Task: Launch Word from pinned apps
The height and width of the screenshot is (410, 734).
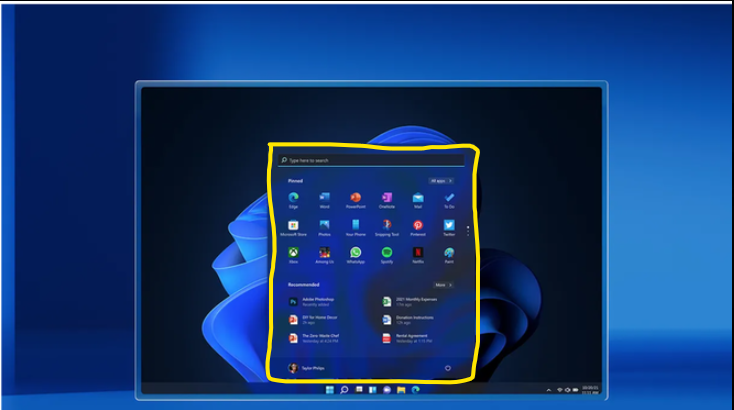Action: click(x=324, y=200)
